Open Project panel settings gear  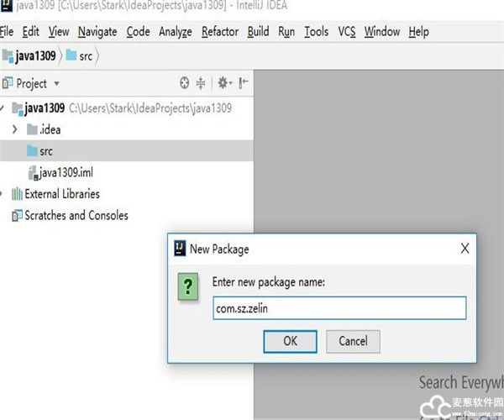tap(224, 83)
